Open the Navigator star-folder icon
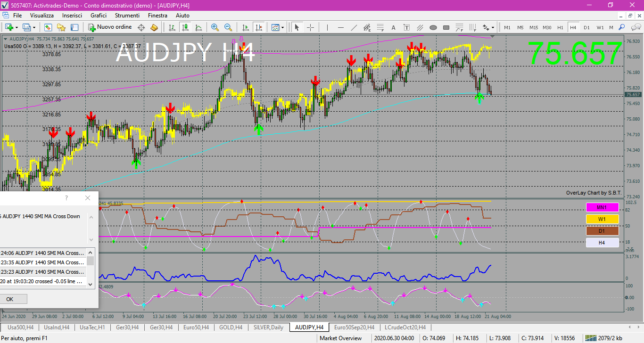644x343 pixels. click(61, 27)
